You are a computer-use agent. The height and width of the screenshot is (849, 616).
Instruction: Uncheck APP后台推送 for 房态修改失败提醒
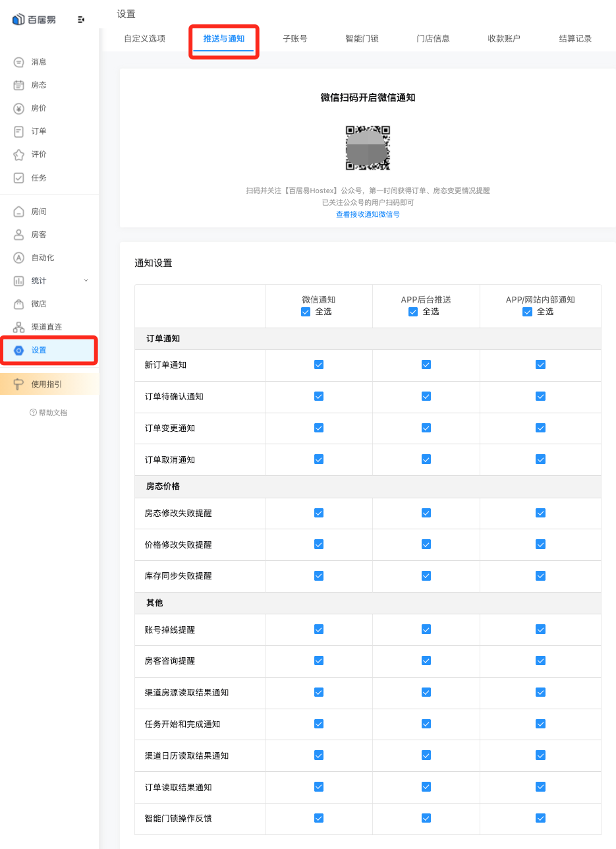tap(426, 513)
